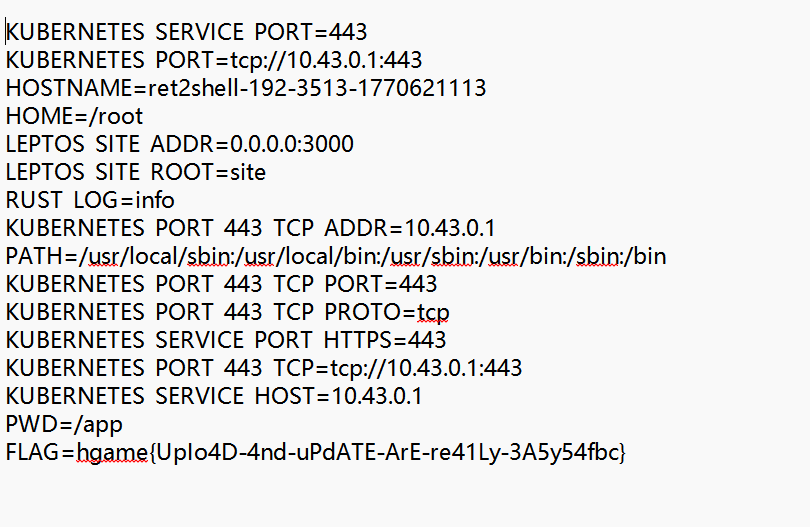The width and height of the screenshot is (810, 527).
Task: Click the LEPTOS SITE ADDR=0.0.0.0:3000 line
Action: (x=180, y=144)
